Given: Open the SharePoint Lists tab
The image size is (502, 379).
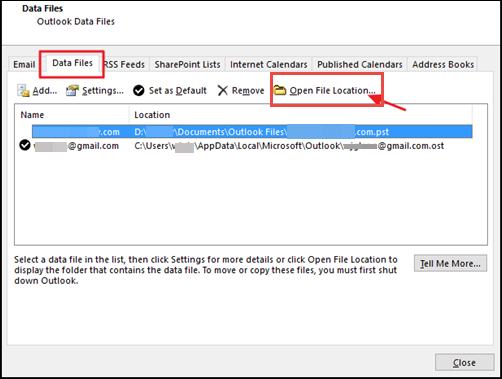Looking at the screenshot, I should (187, 64).
